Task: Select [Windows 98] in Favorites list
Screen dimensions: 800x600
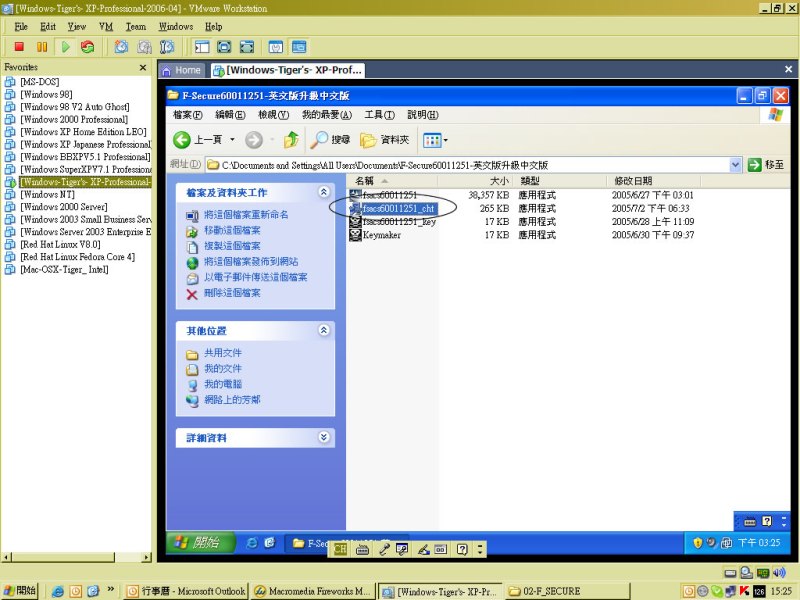Action: pyautogui.click(x=46, y=94)
